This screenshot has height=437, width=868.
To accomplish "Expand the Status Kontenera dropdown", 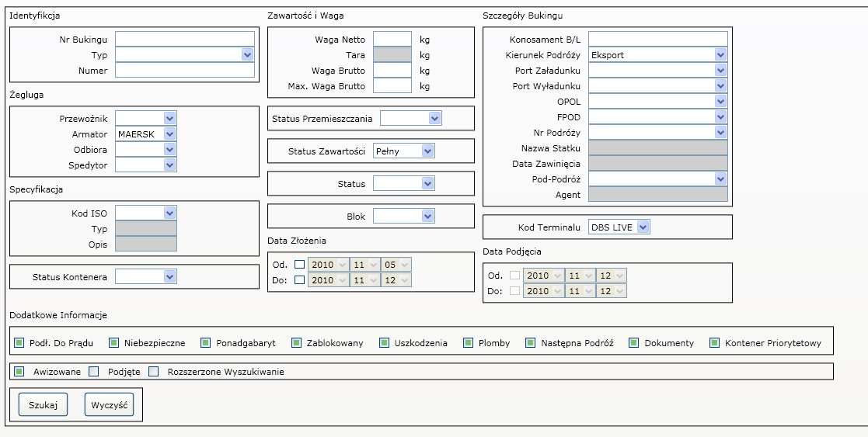I will point(146,276).
